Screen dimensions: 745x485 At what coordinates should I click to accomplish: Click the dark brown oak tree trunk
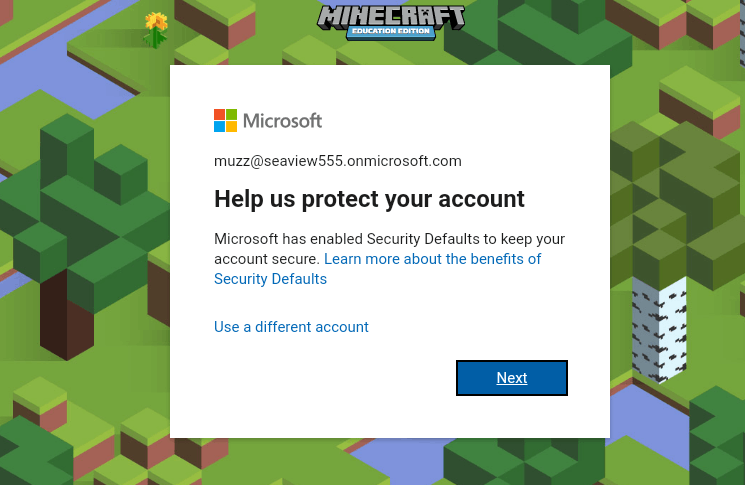[x=67, y=314]
